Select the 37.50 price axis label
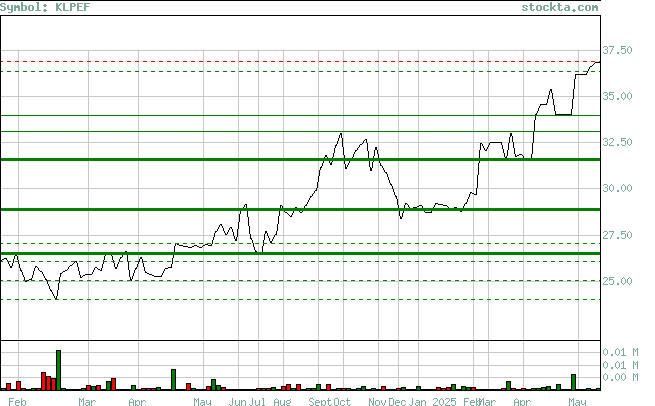 (617, 51)
